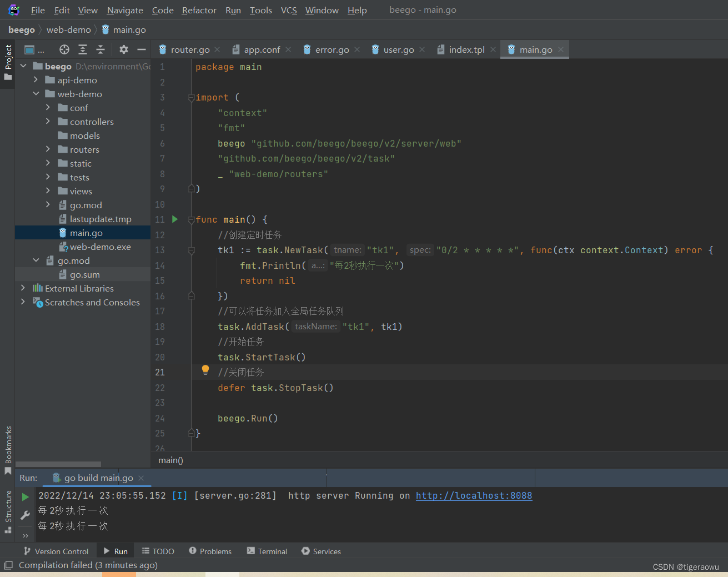This screenshot has width=728, height=577.
Task: Click the Expand All icon in Project panel
Action: [83, 49]
